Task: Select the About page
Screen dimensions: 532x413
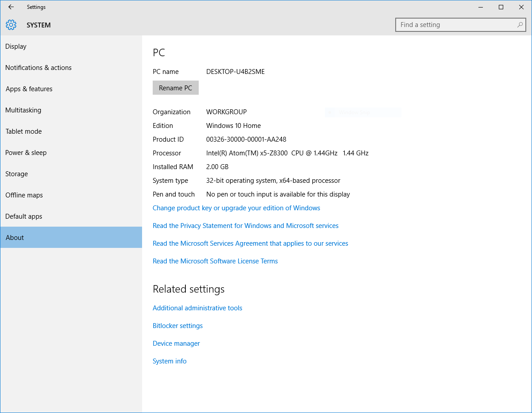Action: (71, 237)
